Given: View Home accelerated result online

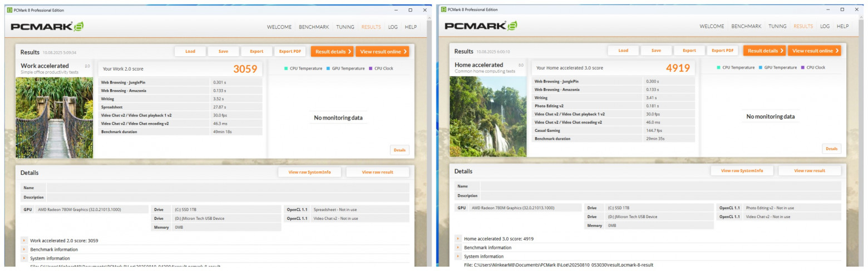Looking at the screenshot, I should tap(815, 51).
